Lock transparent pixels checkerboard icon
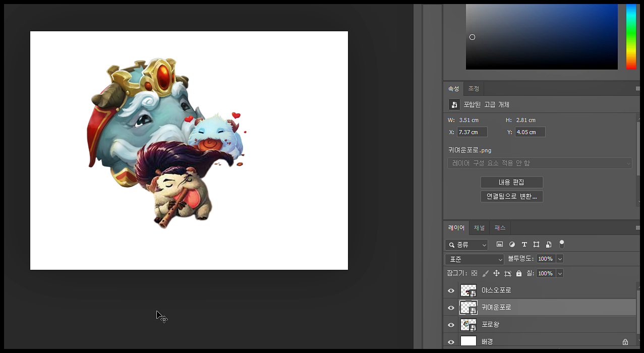 [474, 273]
